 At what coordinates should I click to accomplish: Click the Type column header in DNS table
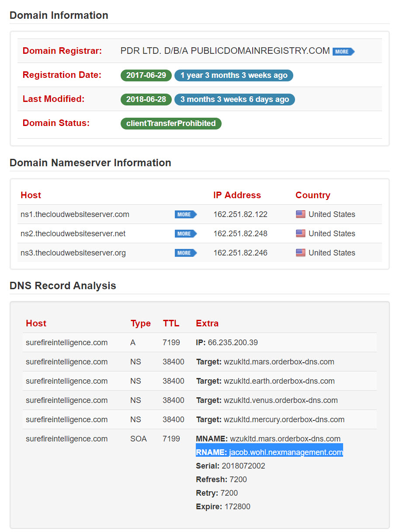click(141, 323)
